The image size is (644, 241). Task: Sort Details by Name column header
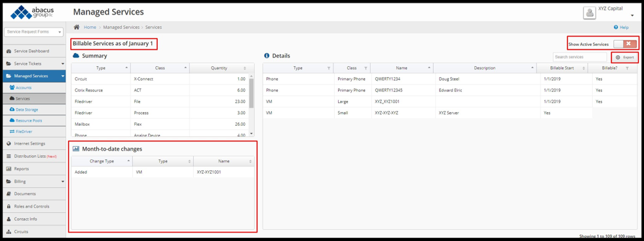click(402, 68)
